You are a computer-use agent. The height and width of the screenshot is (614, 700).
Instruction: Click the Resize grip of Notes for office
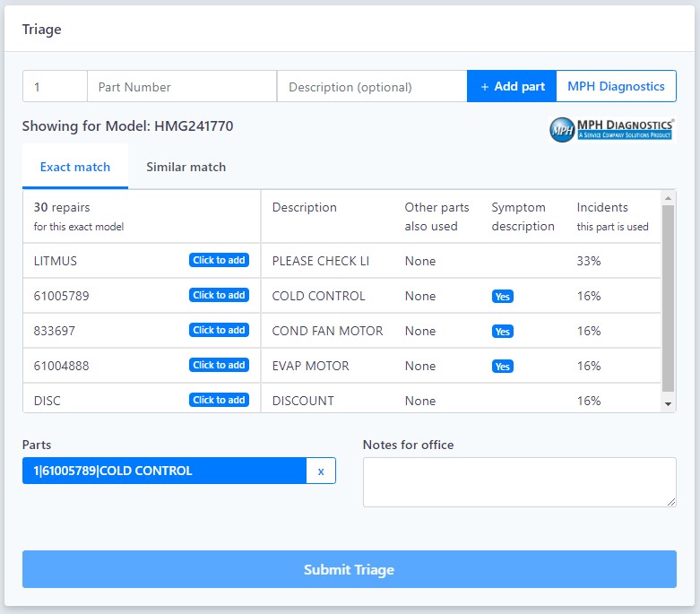pos(671,502)
